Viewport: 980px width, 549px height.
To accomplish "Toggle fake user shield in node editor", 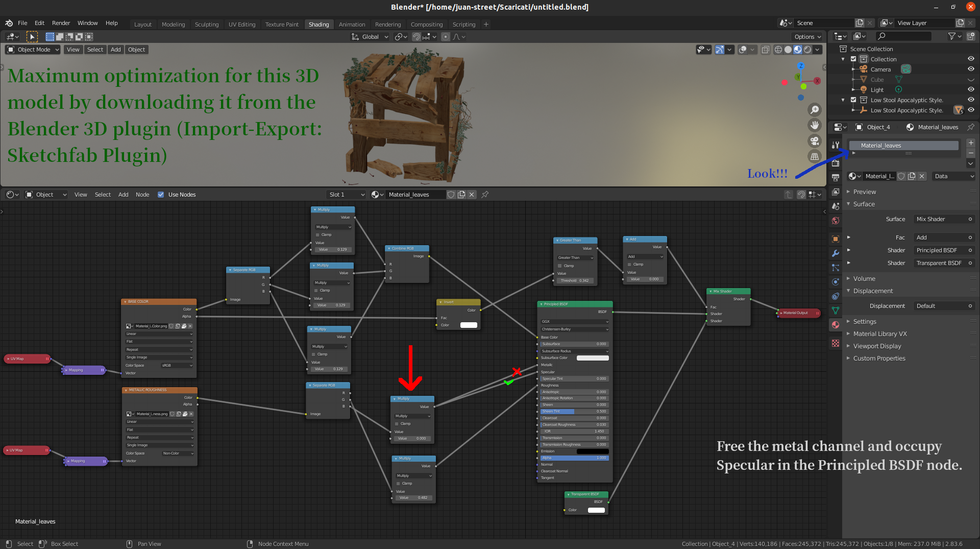I will 451,195.
